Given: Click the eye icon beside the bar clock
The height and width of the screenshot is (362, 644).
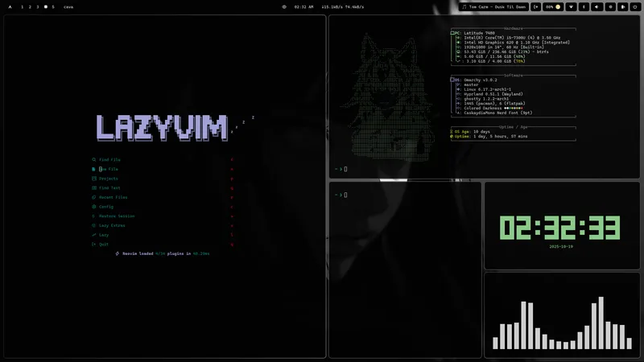Looking at the screenshot, I should coord(284,7).
